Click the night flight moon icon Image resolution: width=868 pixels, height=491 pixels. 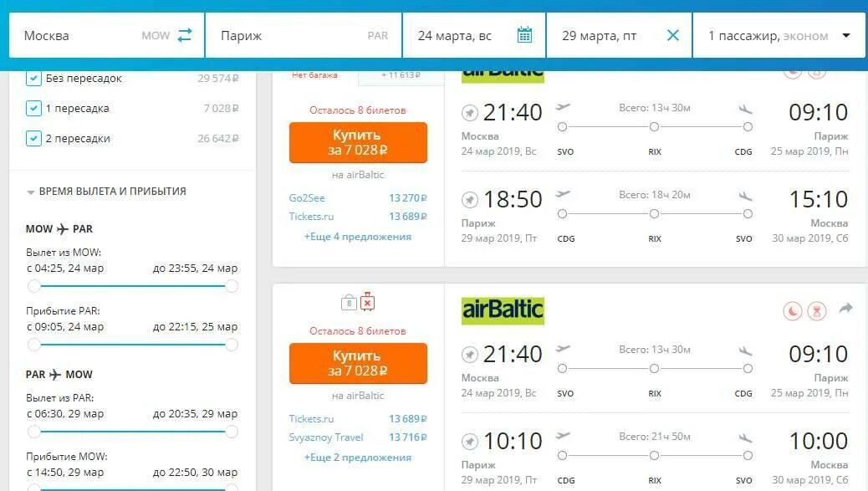[x=793, y=311]
